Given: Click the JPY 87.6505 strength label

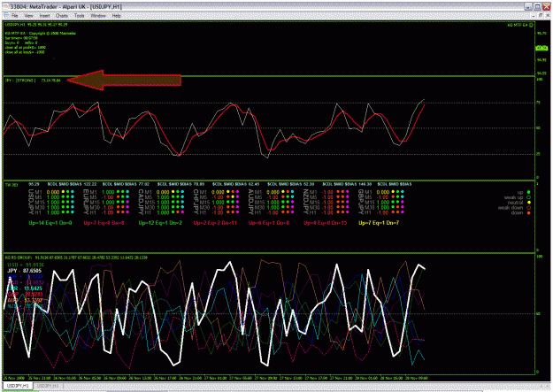Looking at the screenshot, I should 25,271.
